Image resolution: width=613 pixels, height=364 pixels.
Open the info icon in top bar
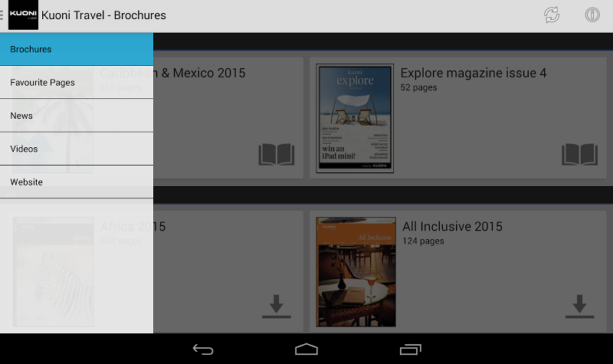[592, 15]
